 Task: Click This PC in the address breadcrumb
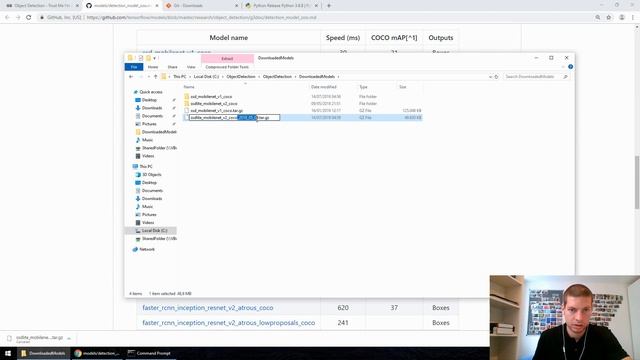point(179,77)
